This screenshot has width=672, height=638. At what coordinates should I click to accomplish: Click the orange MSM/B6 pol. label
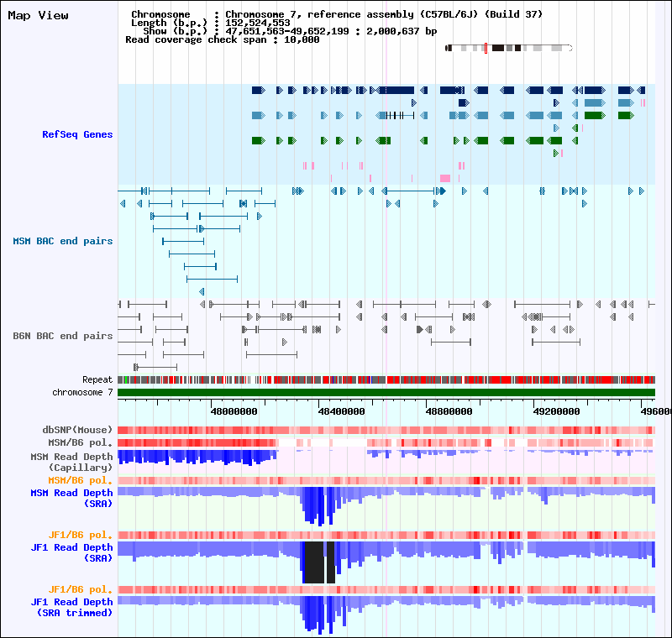click(80, 480)
